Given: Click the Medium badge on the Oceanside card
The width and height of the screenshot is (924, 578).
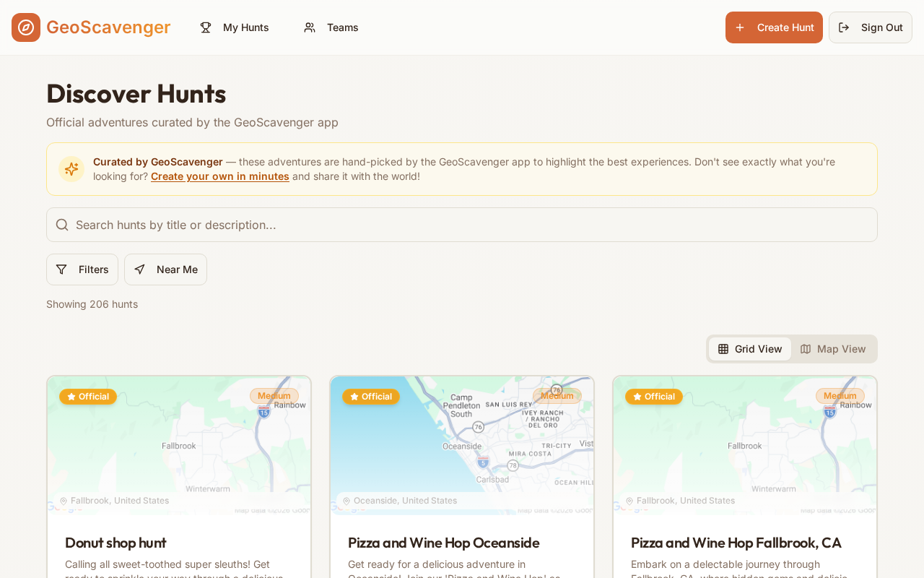Looking at the screenshot, I should tap(557, 396).
